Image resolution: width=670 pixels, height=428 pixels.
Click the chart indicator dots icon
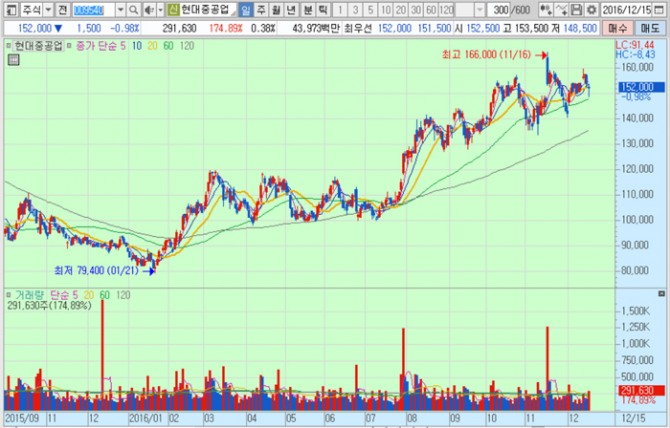(545, 8)
